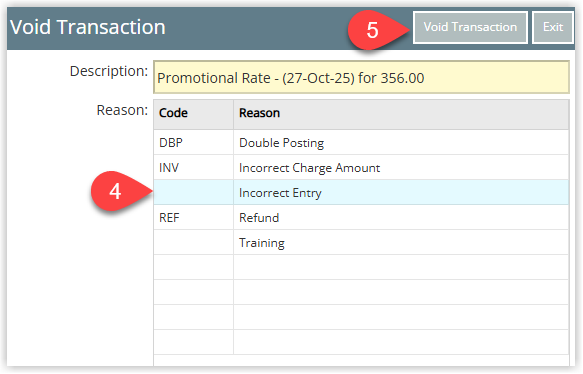Select the DBP code cell
Screen dimensions: 583x374
click(193, 142)
